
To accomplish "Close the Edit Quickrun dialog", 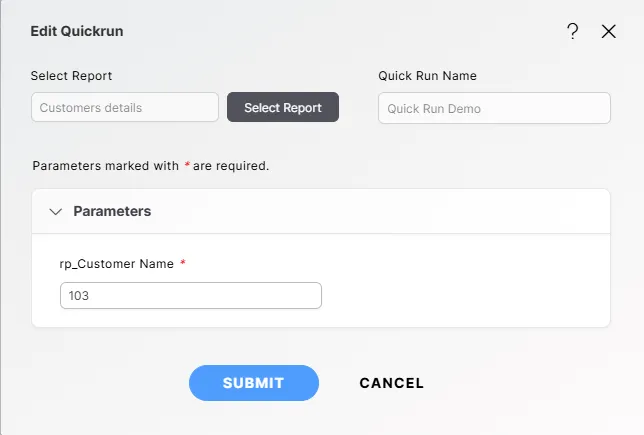I will click(x=609, y=31).
